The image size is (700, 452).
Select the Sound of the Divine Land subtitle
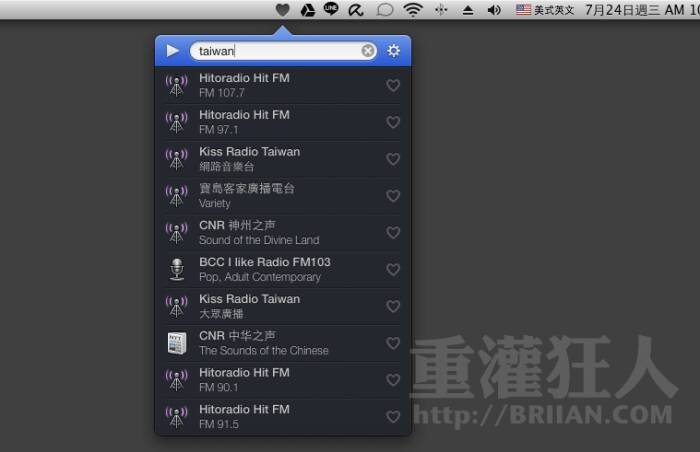pos(259,240)
